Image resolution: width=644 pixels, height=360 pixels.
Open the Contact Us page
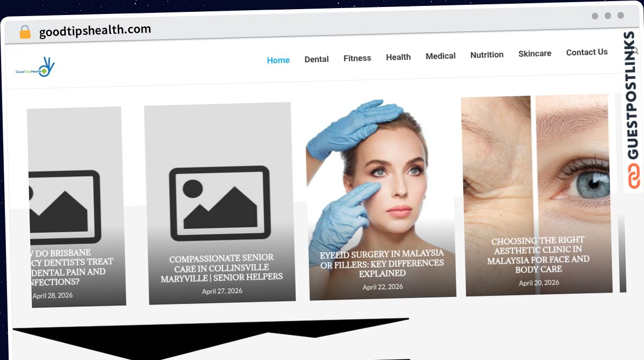[x=587, y=52]
